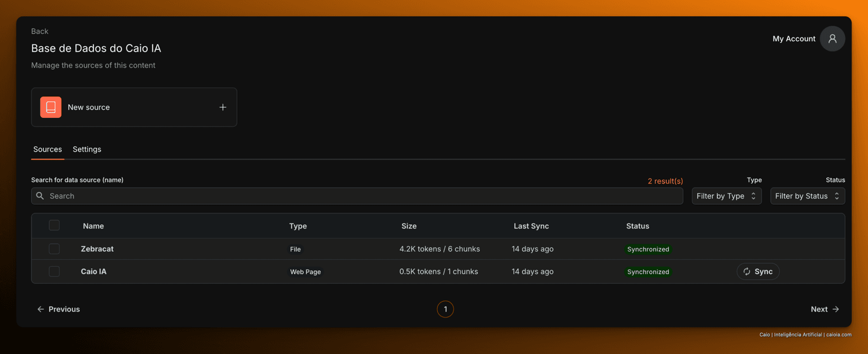Switch to the Sources tab

pos(48,149)
